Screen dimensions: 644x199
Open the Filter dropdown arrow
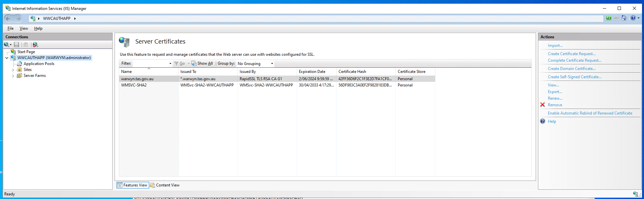(170, 63)
